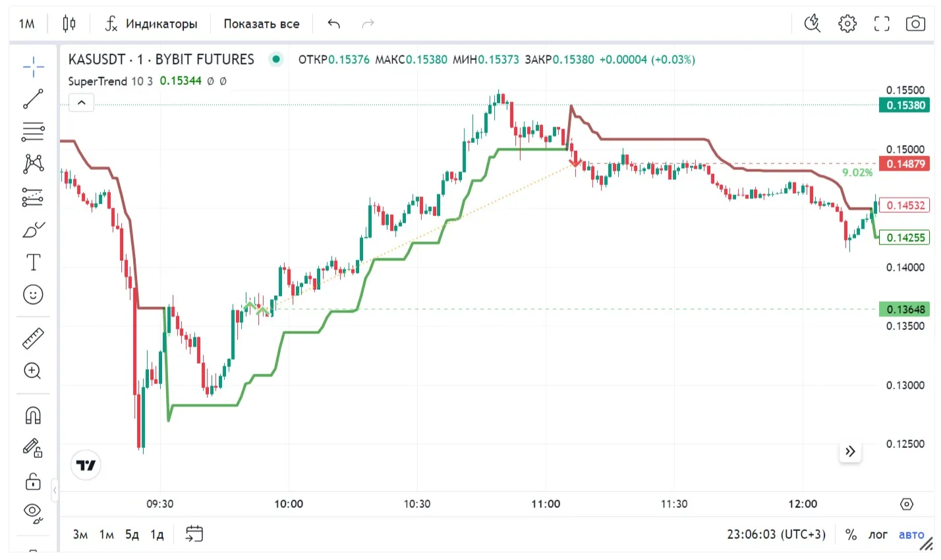Toggle lock all drawing tools
This screenshot has height=560, width=941.
33,481
